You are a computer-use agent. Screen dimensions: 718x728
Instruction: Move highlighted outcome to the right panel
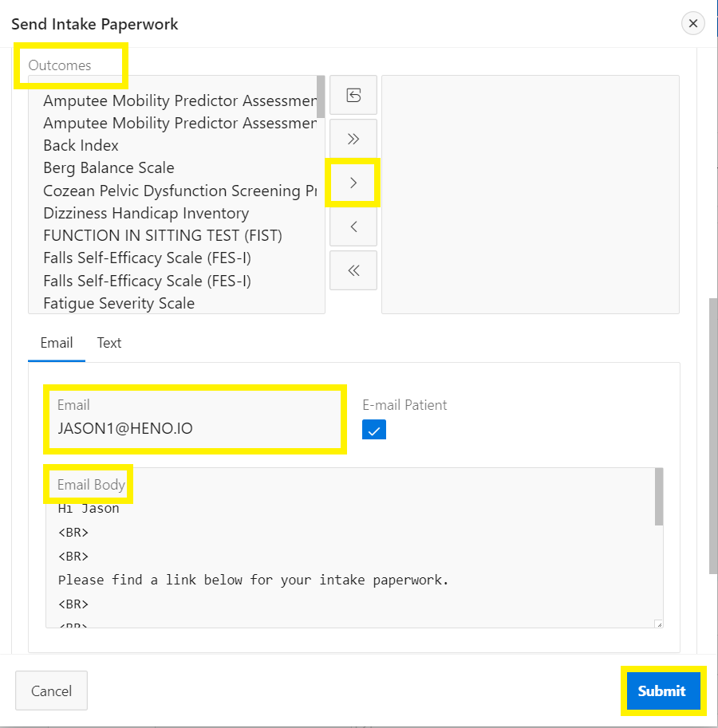click(x=353, y=182)
